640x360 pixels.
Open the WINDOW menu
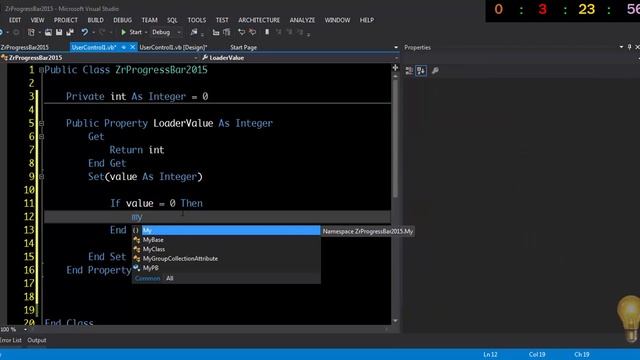click(x=338, y=20)
